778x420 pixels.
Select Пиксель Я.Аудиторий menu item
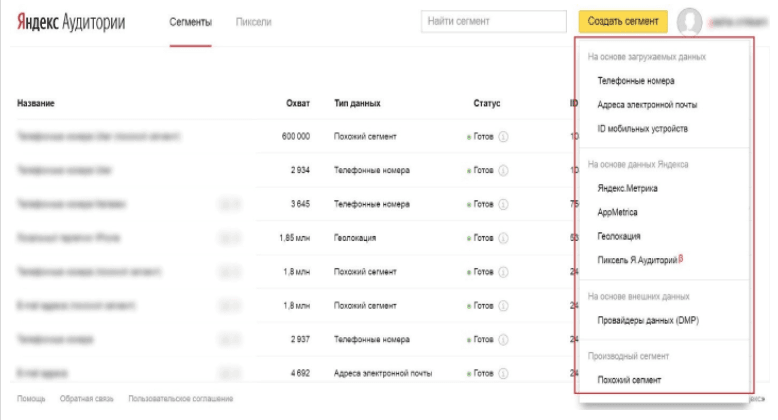[640, 260]
